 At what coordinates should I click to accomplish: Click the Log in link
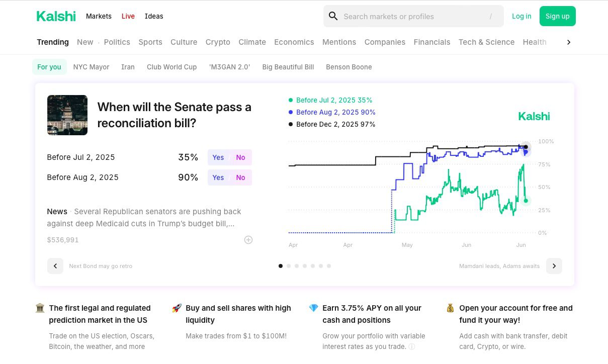click(522, 16)
